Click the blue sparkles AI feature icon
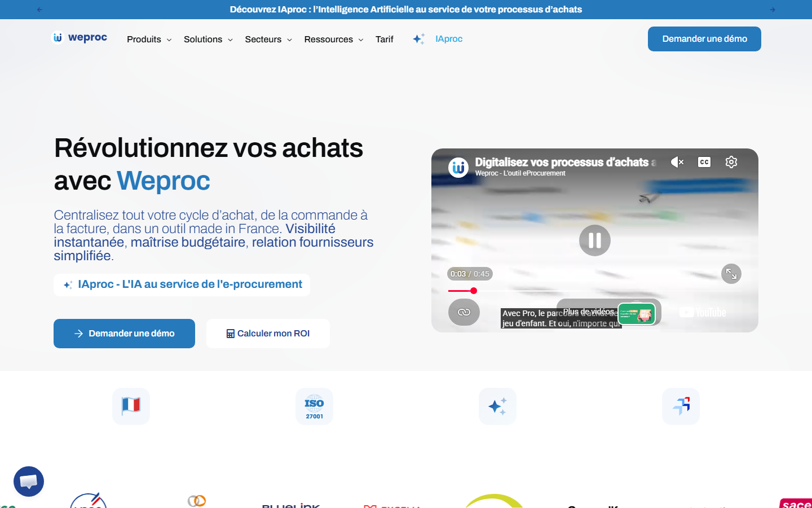The image size is (812, 508). click(497, 406)
